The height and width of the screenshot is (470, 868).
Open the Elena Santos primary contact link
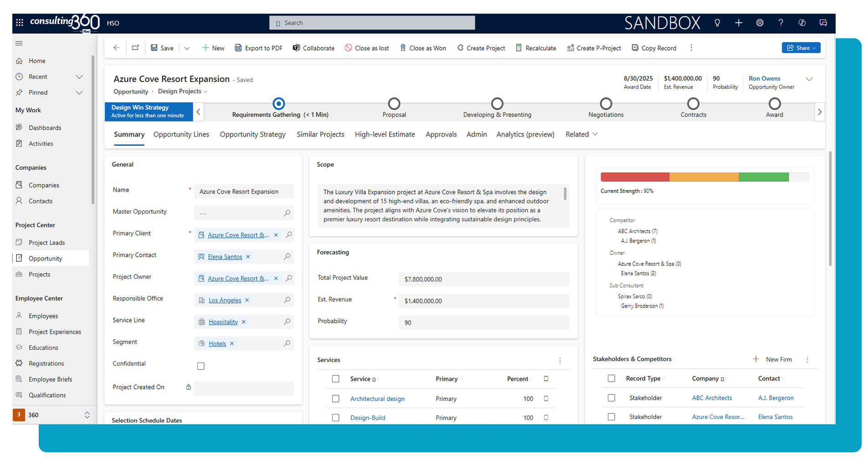(x=225, y=257)
